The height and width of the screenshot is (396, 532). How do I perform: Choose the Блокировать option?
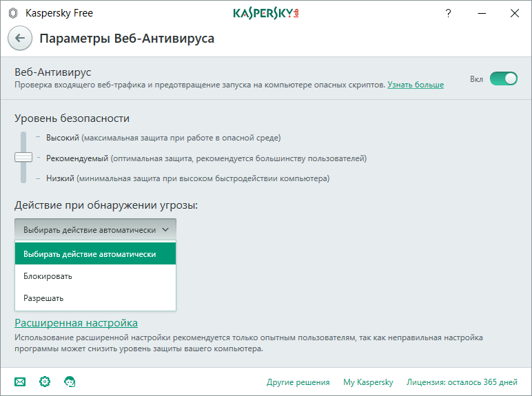click(95, 276)
